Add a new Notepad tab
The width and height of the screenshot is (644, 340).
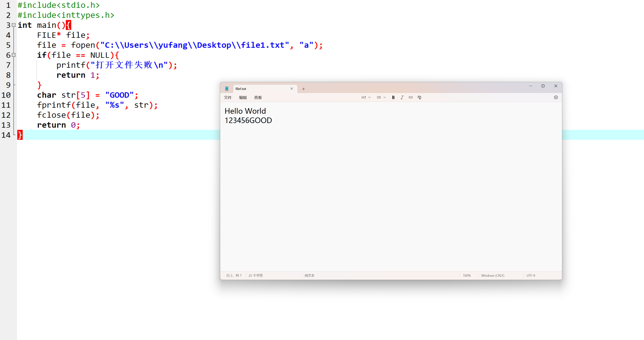(303, 89)
